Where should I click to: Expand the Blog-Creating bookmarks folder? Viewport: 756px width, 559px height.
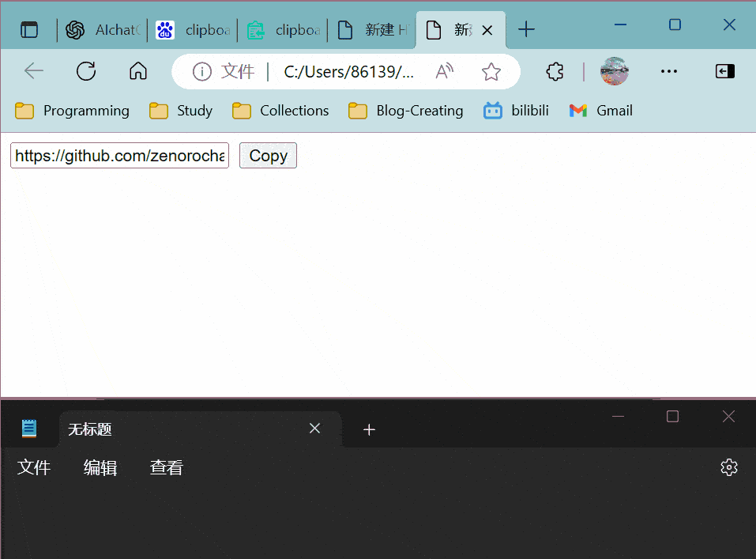point(406,111)
